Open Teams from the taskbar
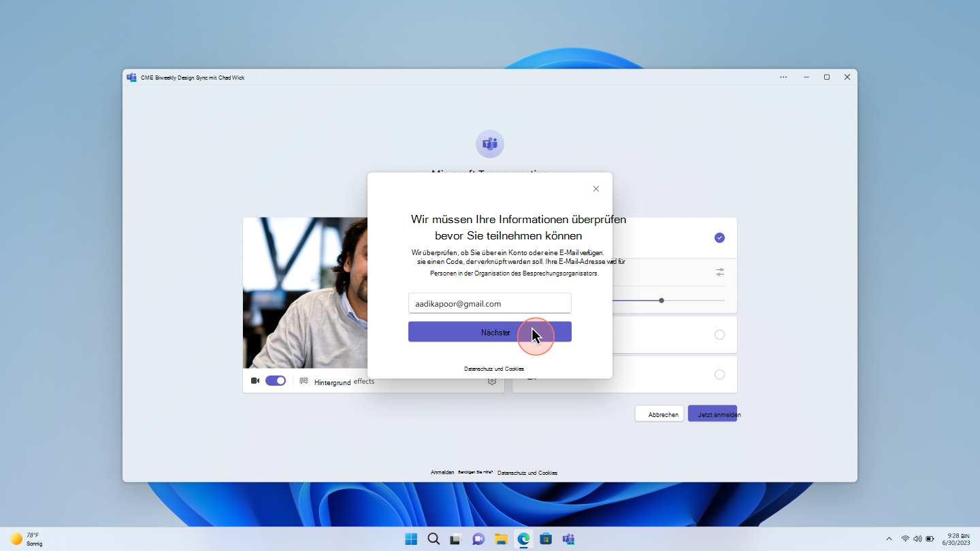This screenshot has width=980, height=551. (568, 539)
